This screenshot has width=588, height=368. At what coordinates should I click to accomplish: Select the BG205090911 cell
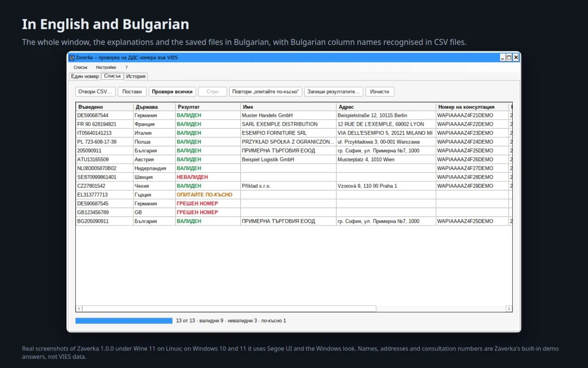[x=105, y=221]
